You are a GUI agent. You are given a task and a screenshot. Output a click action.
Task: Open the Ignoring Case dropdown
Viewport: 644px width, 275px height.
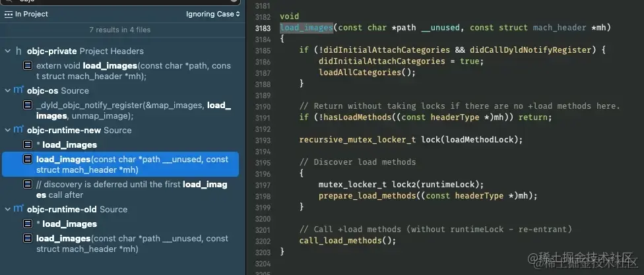click(x=212, y=14)
